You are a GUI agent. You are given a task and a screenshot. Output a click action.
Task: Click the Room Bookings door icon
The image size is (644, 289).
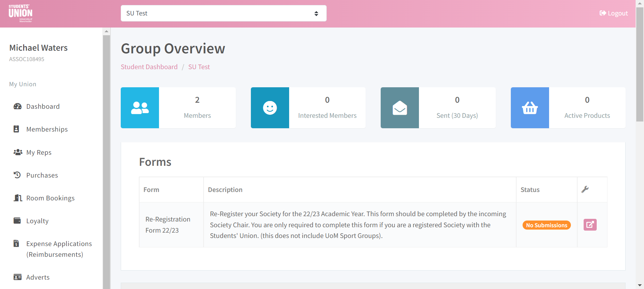17,198
